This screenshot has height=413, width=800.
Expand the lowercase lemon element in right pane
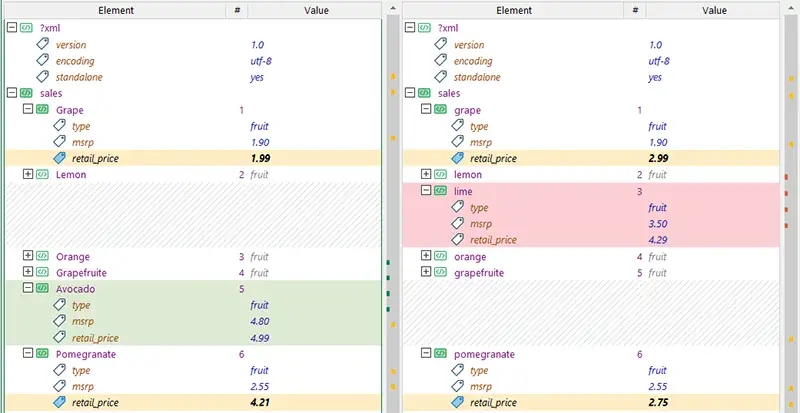click(x=426, y=174)
